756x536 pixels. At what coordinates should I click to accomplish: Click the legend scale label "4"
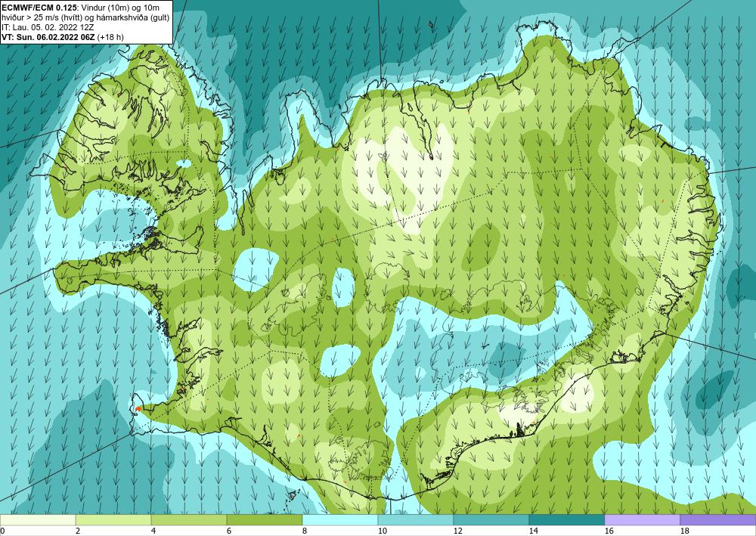(x=153, y=531)
